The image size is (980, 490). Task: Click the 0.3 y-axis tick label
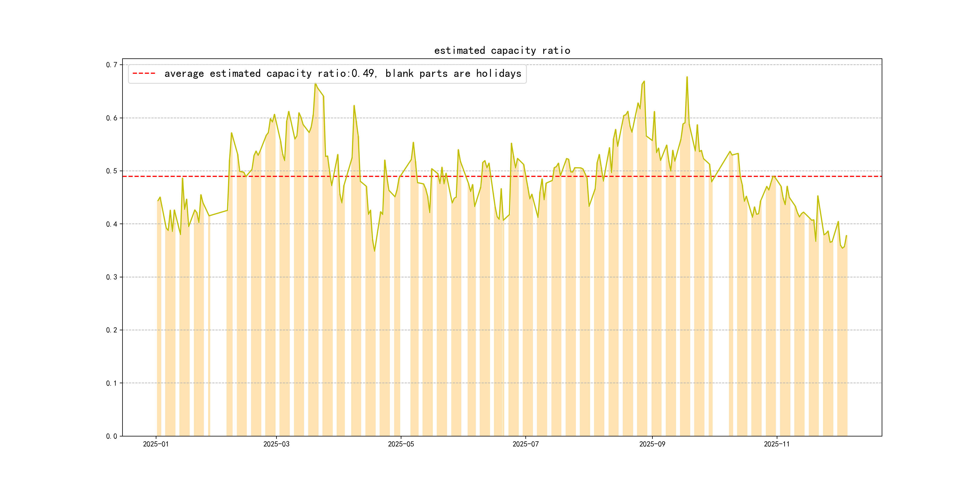[x=112, y=277]
